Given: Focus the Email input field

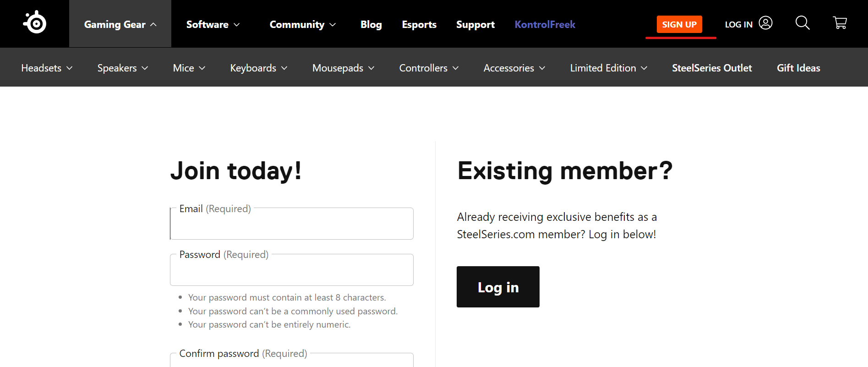Looking at the screenshot, I should point(292,224).
